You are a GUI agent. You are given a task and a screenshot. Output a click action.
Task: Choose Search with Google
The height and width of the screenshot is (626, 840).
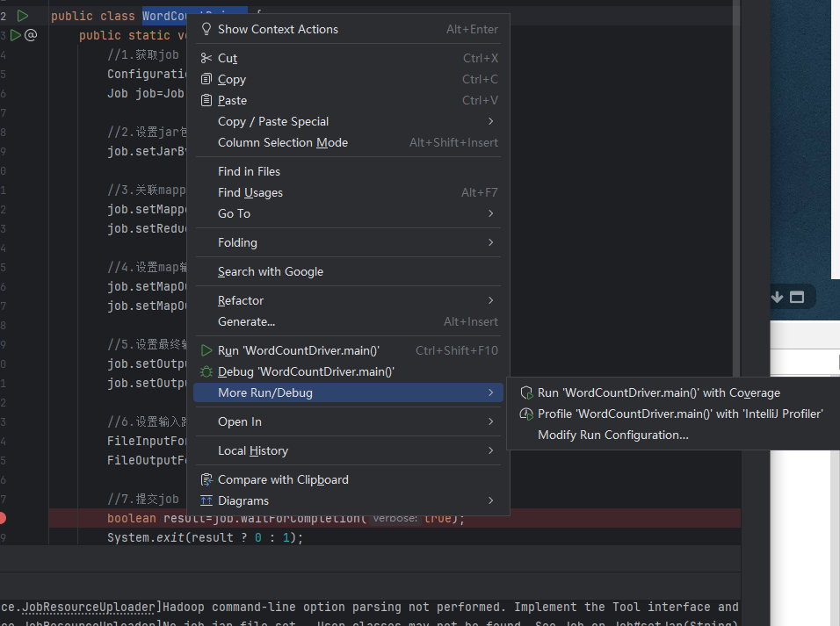(x=348, y=271)
